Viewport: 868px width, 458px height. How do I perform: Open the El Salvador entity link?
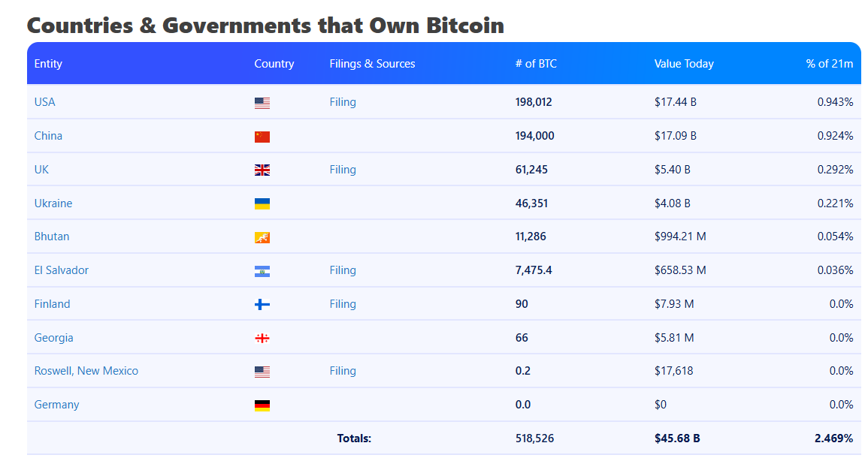click(62, 270)
